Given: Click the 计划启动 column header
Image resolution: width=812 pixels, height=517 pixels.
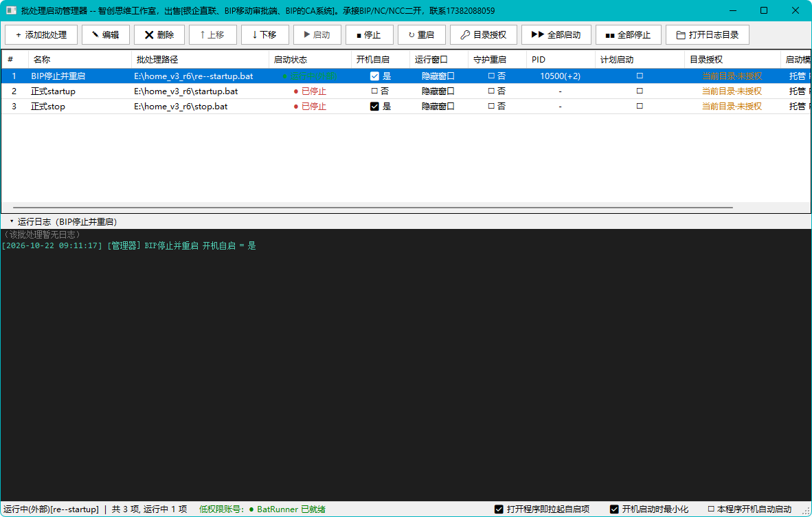Looking at the screenshot, I should (x=639, y=60).
